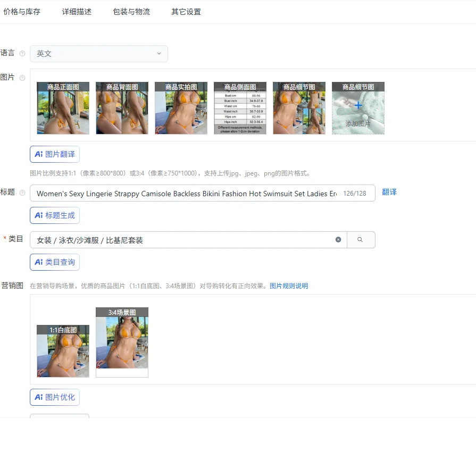Image resolution: width=476 pixels, height=452 pixels.
Task: Expand the 语言 dropdown showing 英文
Action: coord(99,54)
